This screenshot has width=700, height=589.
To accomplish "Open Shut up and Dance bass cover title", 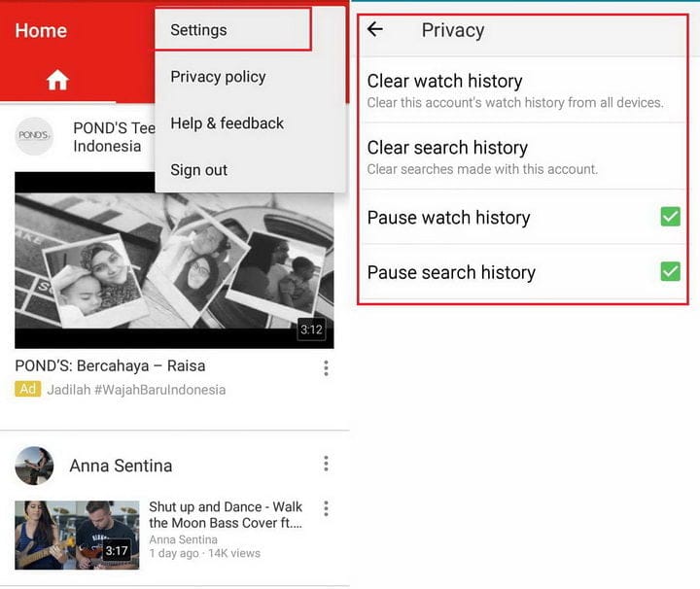I will [226, 515].
